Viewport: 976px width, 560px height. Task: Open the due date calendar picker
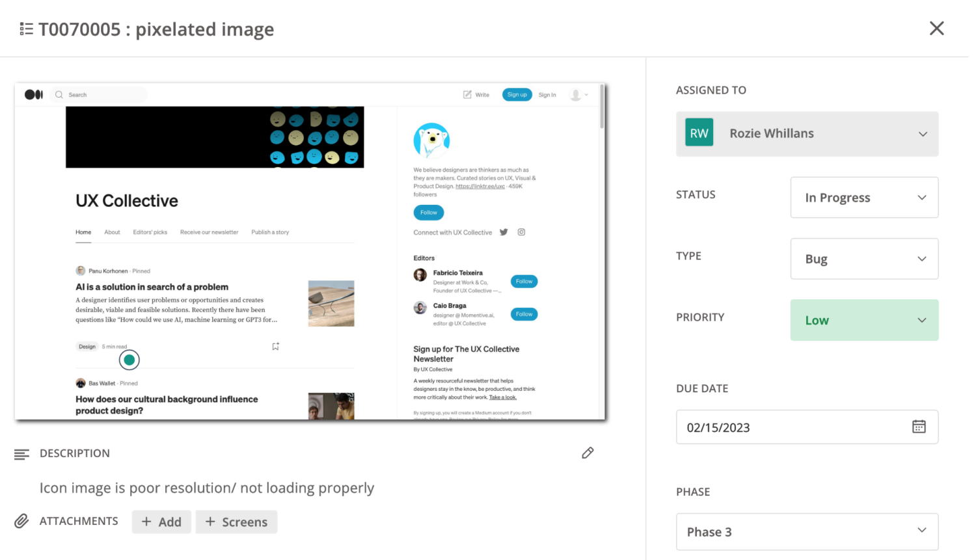[919, 427]
